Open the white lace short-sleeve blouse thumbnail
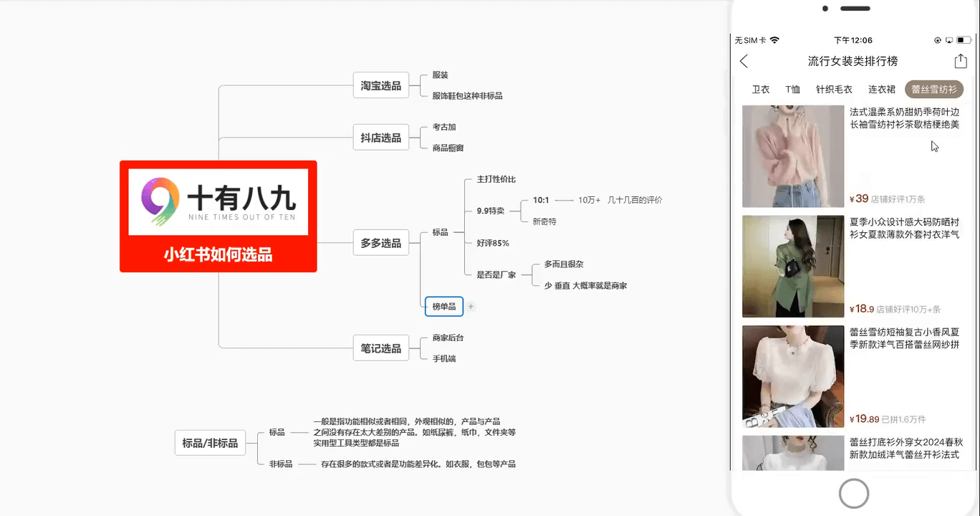Viewport: 980px width, 516px height. tap(793, 376)
